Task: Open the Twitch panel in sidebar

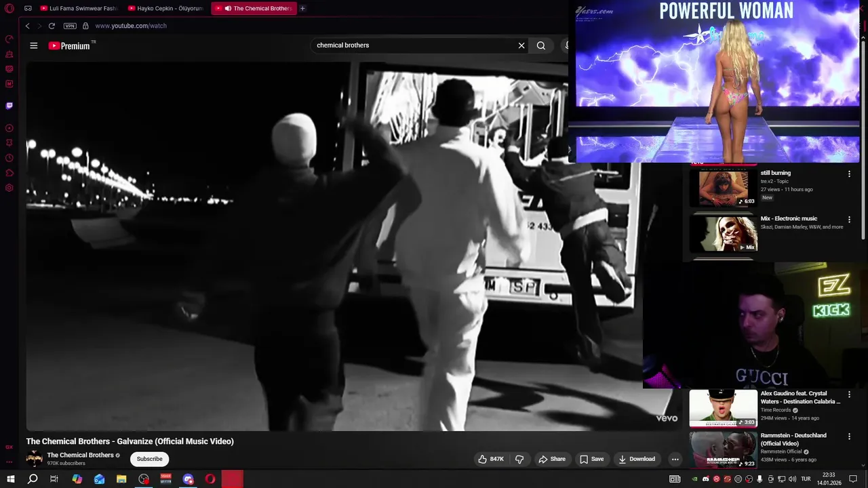Action: pyautogui.click(x=9, y=106)
